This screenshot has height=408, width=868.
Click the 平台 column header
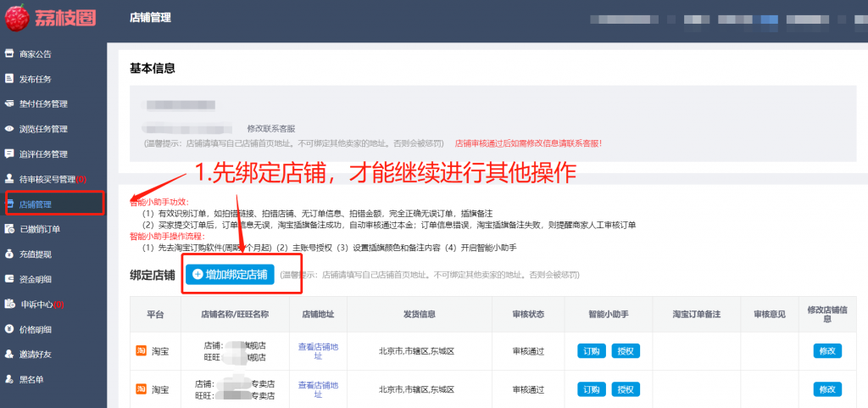(155, 314)
